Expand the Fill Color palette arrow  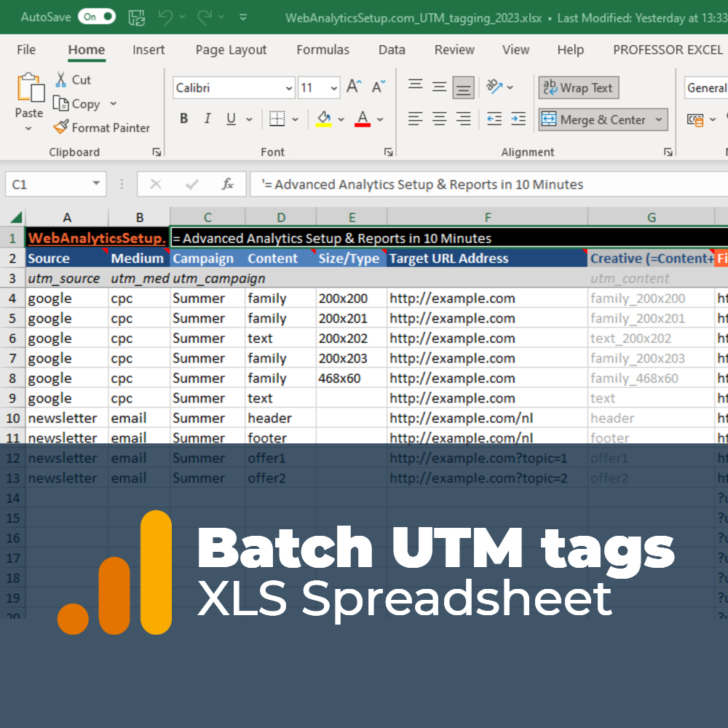pyautogui.click(x=341, y=120)
